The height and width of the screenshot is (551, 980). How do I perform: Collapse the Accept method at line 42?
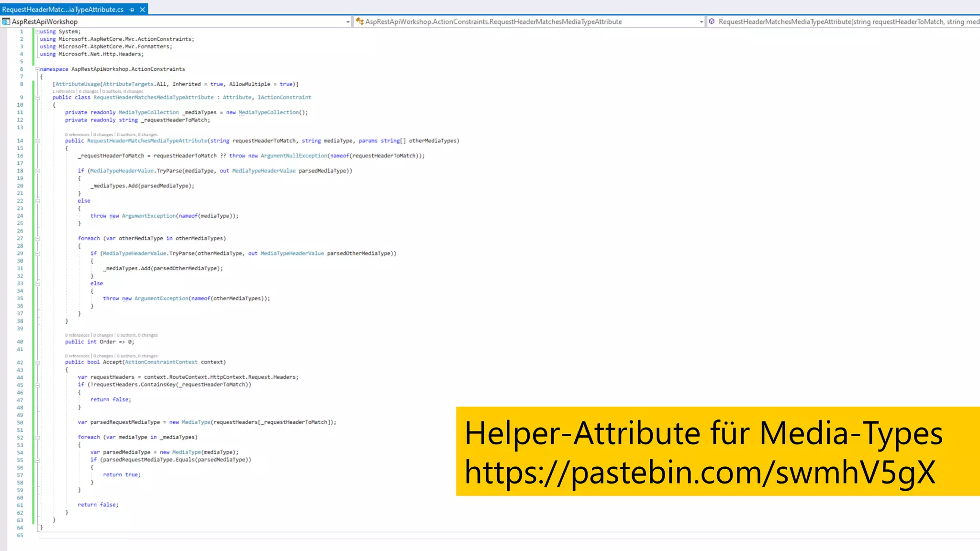pyautogui.click(x=37, y=363)
